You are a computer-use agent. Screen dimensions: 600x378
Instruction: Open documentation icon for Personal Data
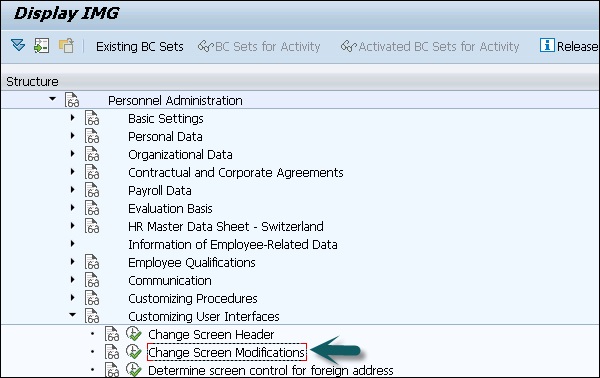[x=92, y=136]
